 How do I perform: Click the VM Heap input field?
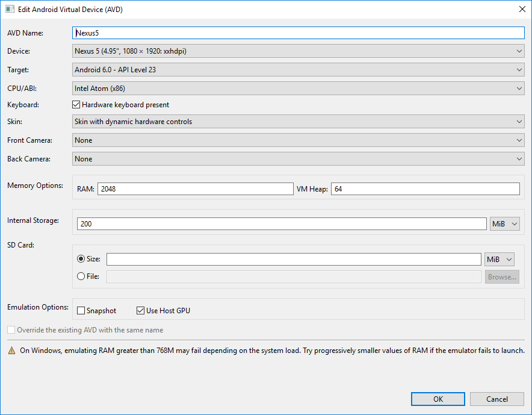click(x=425, y=189)
